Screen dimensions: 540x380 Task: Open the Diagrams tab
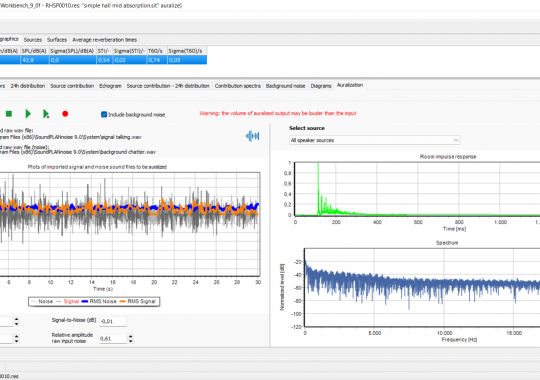click(x=321, y=86)
